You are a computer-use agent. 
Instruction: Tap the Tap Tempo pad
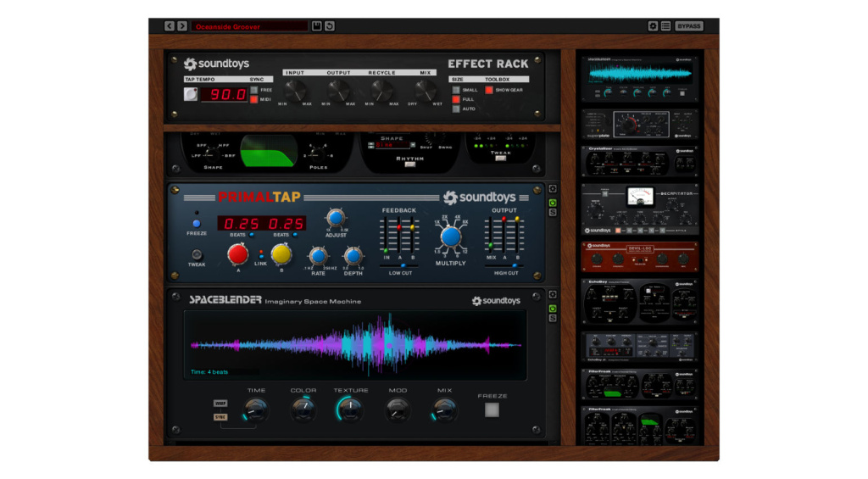pos(191,94)
